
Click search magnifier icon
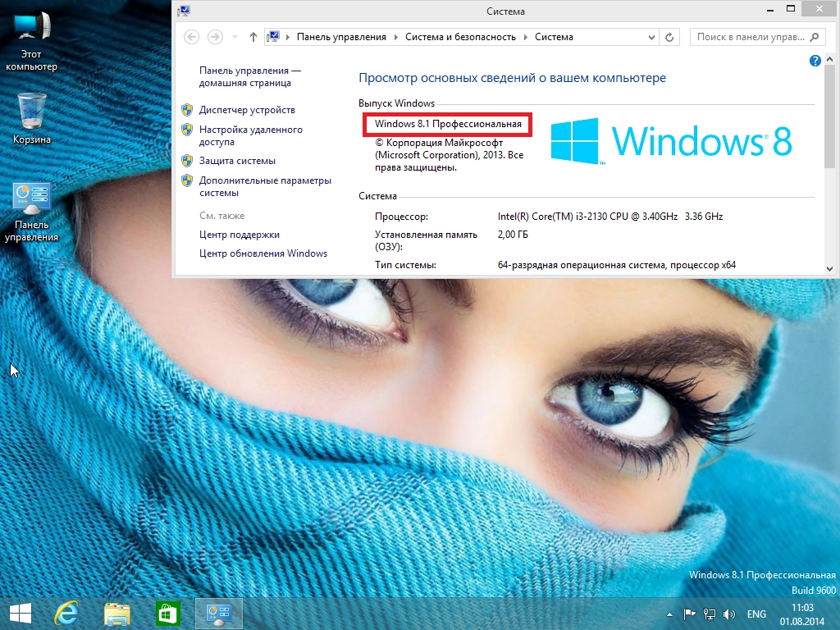815,37
